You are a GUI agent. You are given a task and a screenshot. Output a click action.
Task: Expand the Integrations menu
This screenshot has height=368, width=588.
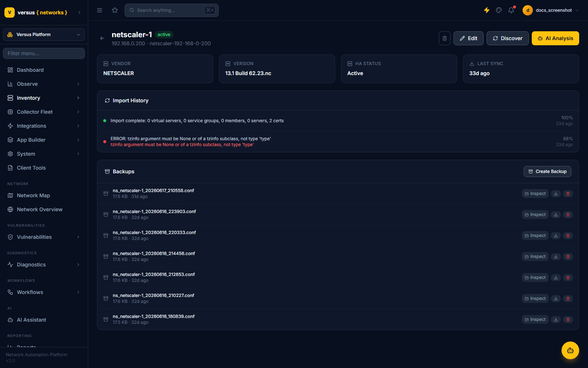(x=44, y=126)
